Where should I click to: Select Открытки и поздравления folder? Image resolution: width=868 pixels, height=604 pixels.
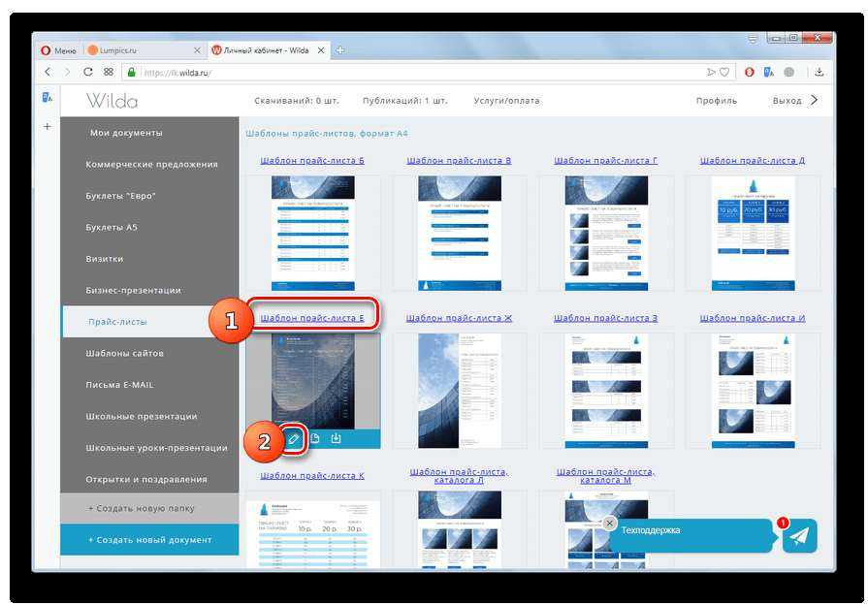coord(150,480)
